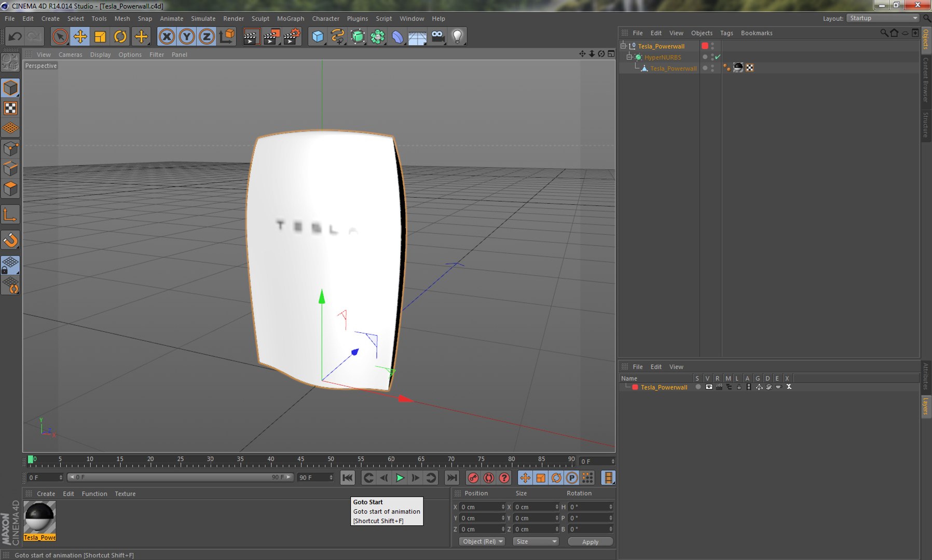Click the Apply coordinates button

click(590, 542)
